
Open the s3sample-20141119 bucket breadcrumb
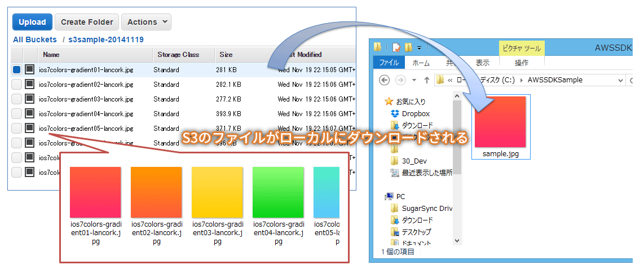pos(106,40)
